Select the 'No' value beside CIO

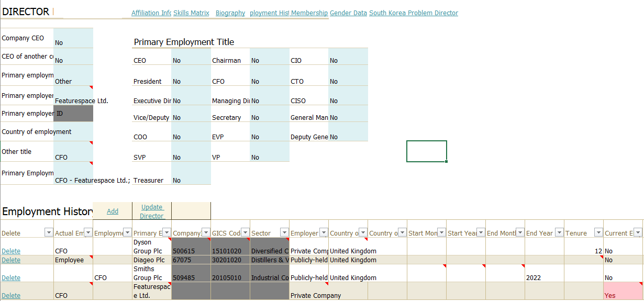tap(348, 57)
